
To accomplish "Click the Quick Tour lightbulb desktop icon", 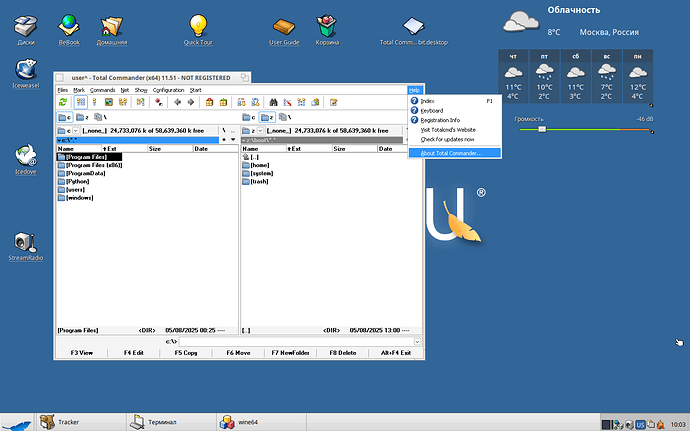I will 198,29.
